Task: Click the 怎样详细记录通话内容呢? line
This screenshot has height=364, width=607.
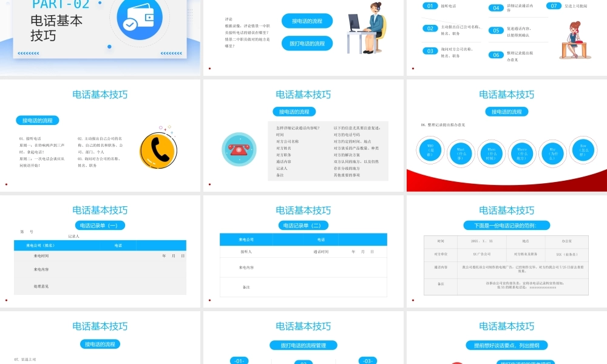Action: 298,127
